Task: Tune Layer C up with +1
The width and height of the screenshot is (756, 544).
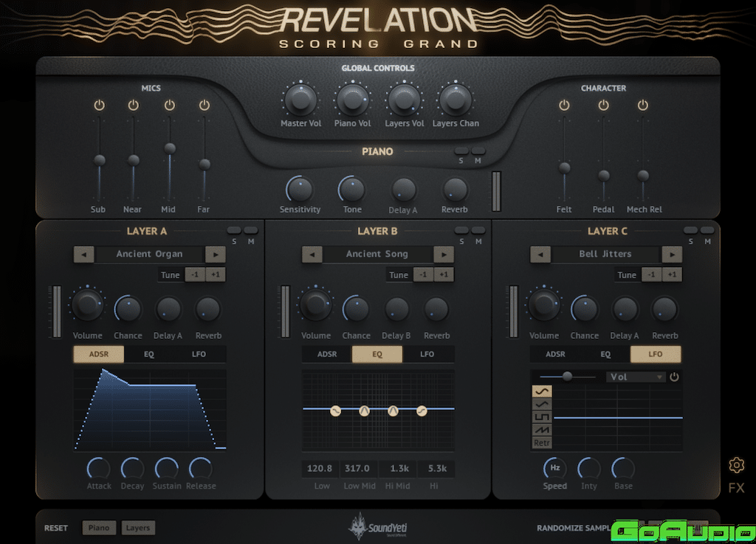Action: click(x=672, y=275)
